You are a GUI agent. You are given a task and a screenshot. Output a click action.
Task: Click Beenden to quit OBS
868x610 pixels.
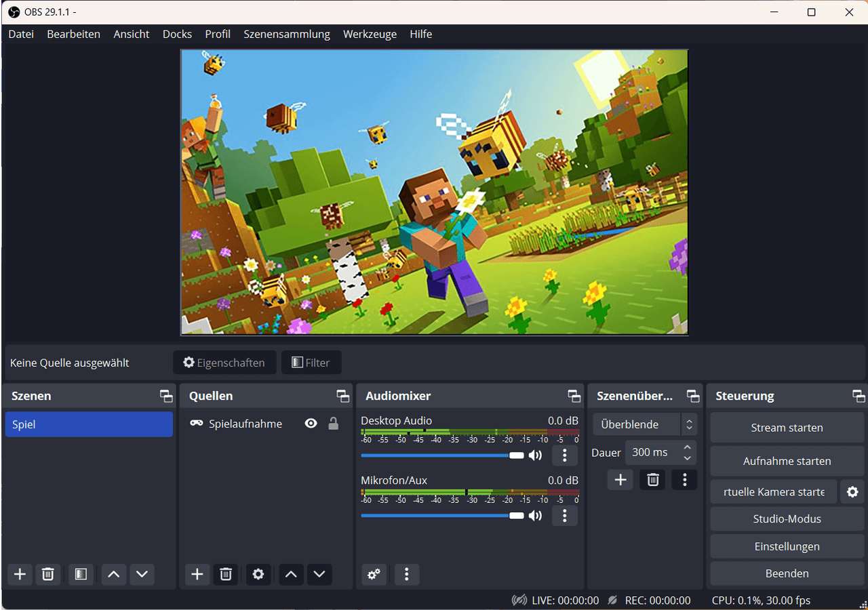(787, 573)
